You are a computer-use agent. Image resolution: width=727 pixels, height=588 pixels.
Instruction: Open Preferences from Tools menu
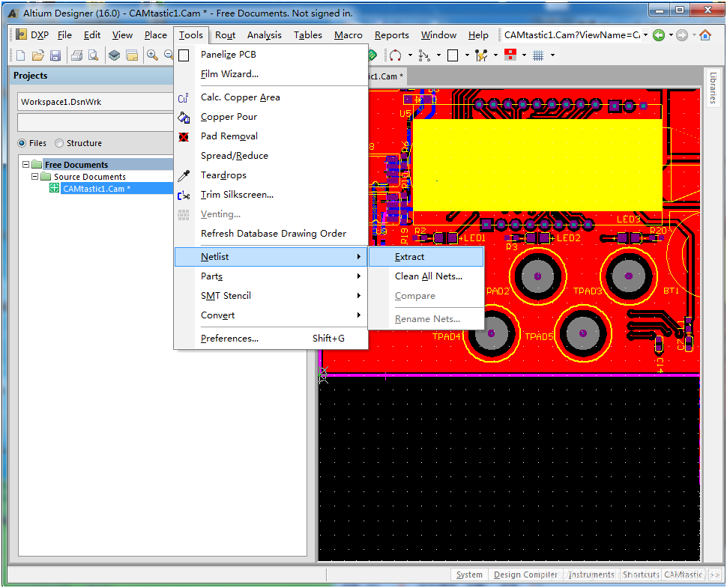pyautogui.click(x=271, y=339)
